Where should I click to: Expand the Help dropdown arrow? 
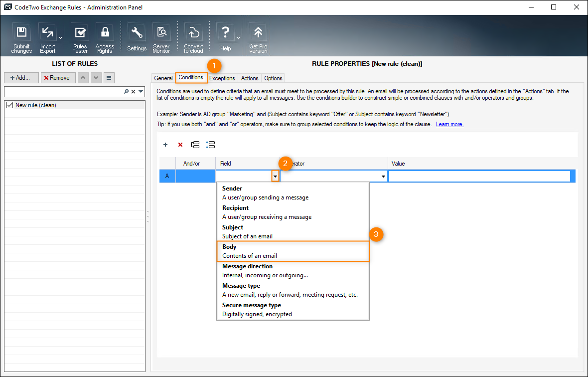point(238,38)
